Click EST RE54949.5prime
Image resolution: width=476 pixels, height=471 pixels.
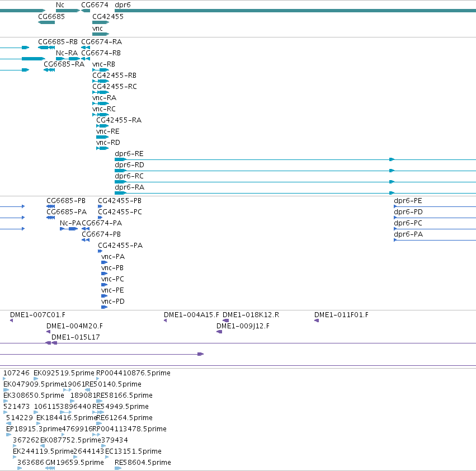point(120,407)
